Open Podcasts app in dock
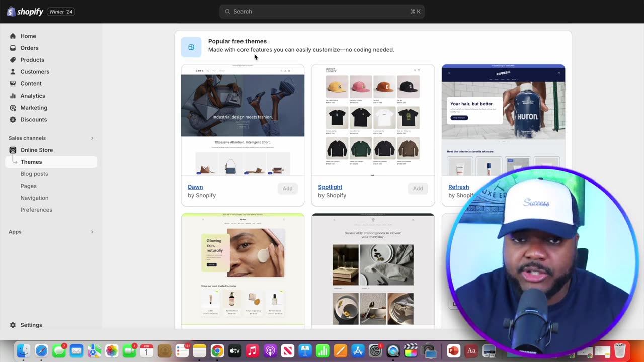The image size is (644, 362). pyautogui.click(x=270, y=350)
